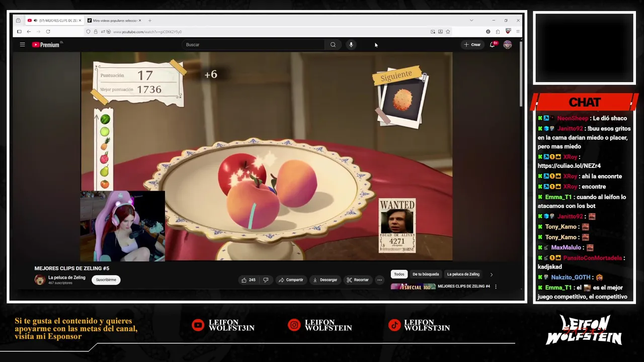
Task: Open tracking protection shield icon
Action: pos(89,32)
